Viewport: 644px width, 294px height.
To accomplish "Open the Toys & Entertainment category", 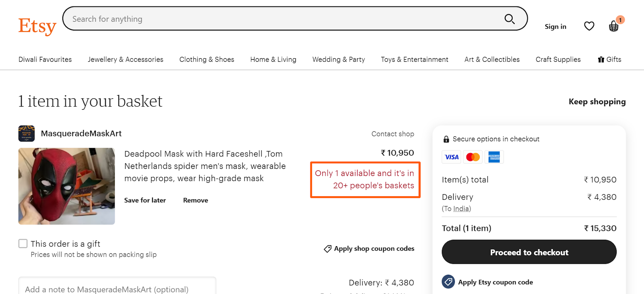I will (x=414, y=59).
